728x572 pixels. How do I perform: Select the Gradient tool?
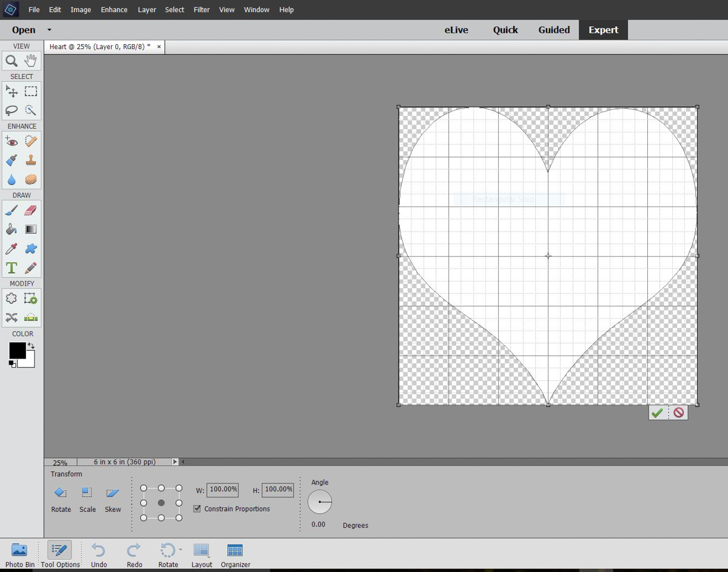click(31, 229)
